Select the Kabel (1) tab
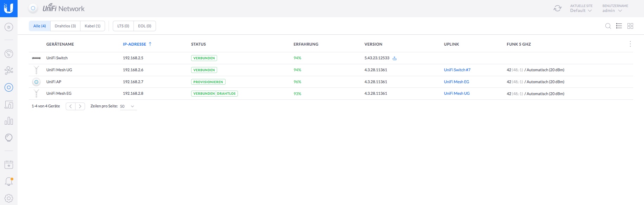The height and width of the screenshot is (205, 644). [x=92, y=26]
